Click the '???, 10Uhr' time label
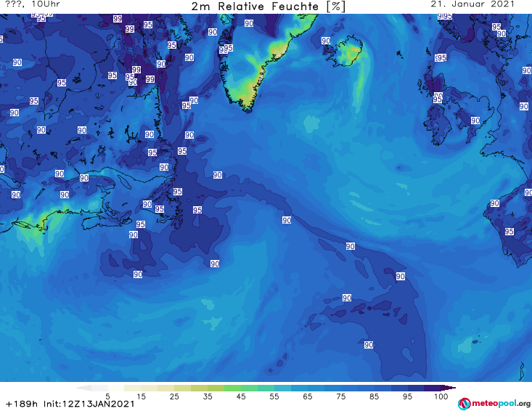532x411 pixels. 33,4
